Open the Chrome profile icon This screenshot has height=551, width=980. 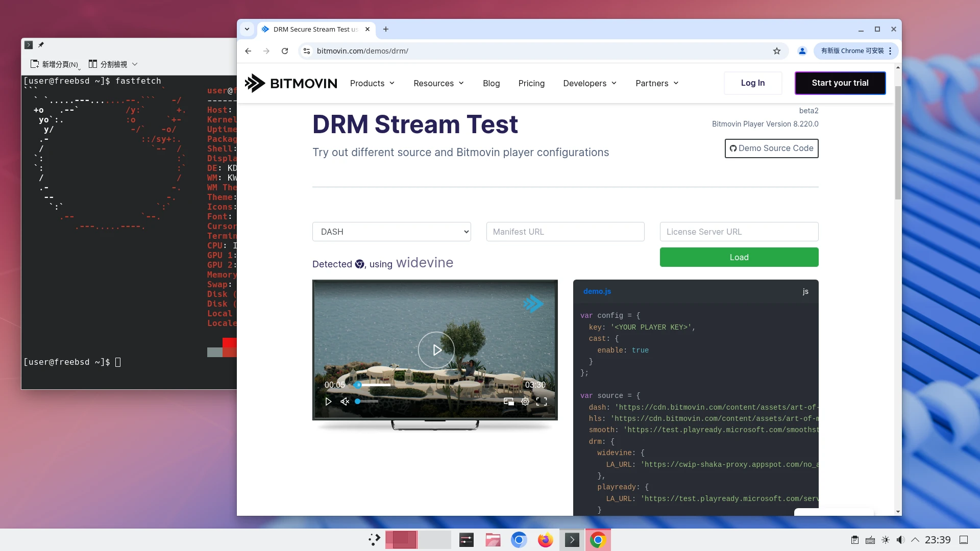[802, 51]
